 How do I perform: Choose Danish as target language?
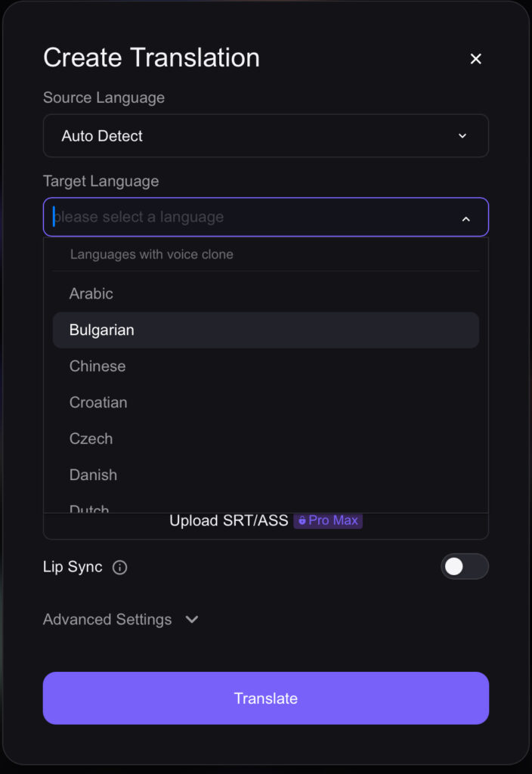[x=93, y=475]
